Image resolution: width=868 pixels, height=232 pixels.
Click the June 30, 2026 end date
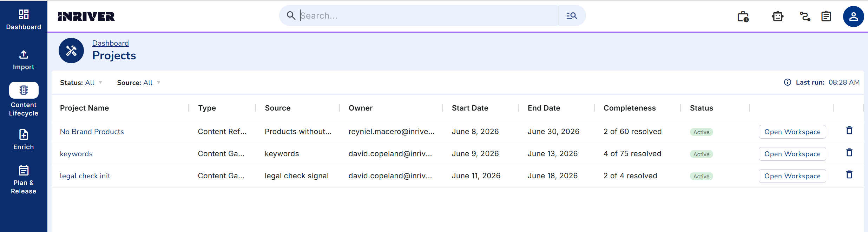click(x=553, y=132)
